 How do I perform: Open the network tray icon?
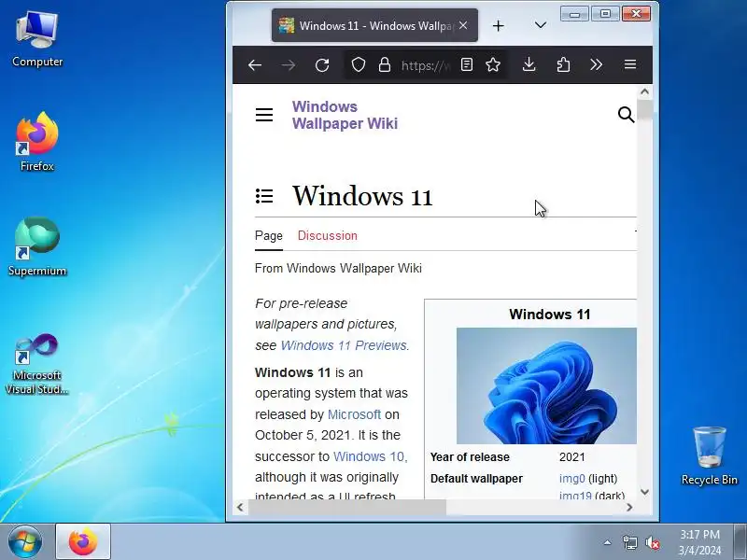[x=629, y=542]
